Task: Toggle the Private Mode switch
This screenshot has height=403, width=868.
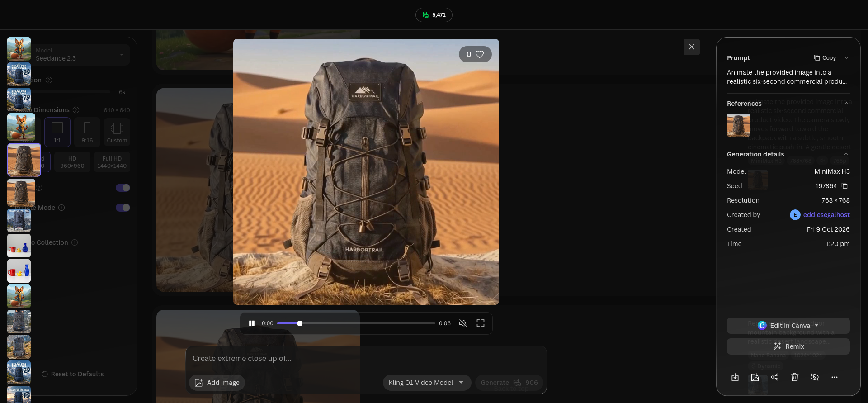Action: 123,208
